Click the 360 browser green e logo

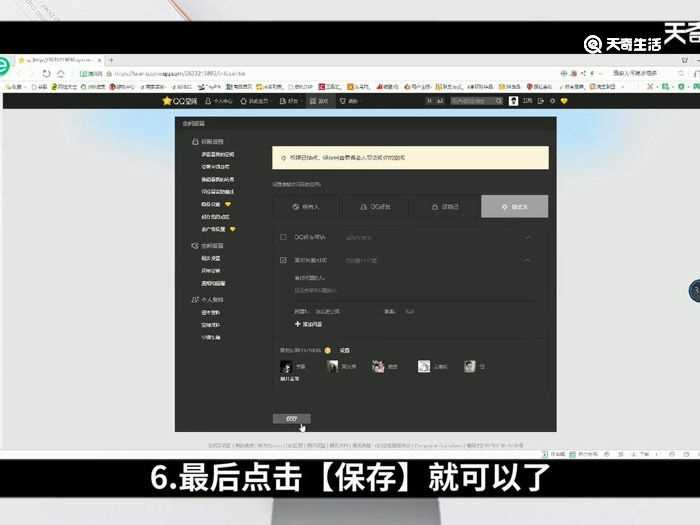coord(4,67)
